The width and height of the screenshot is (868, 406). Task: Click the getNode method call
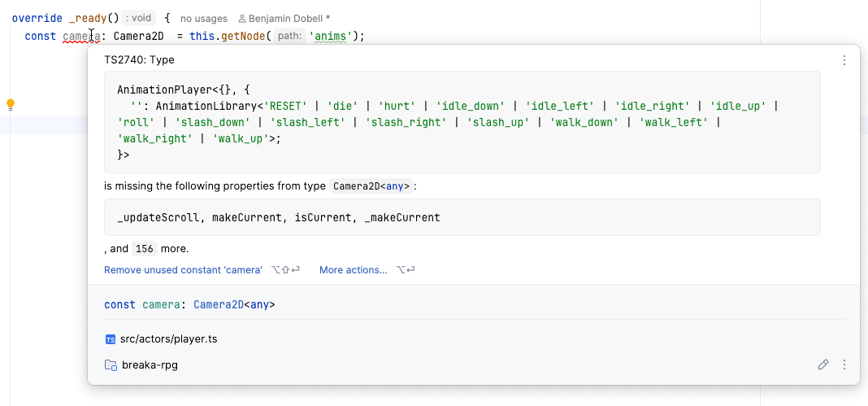tap(240, 35)
